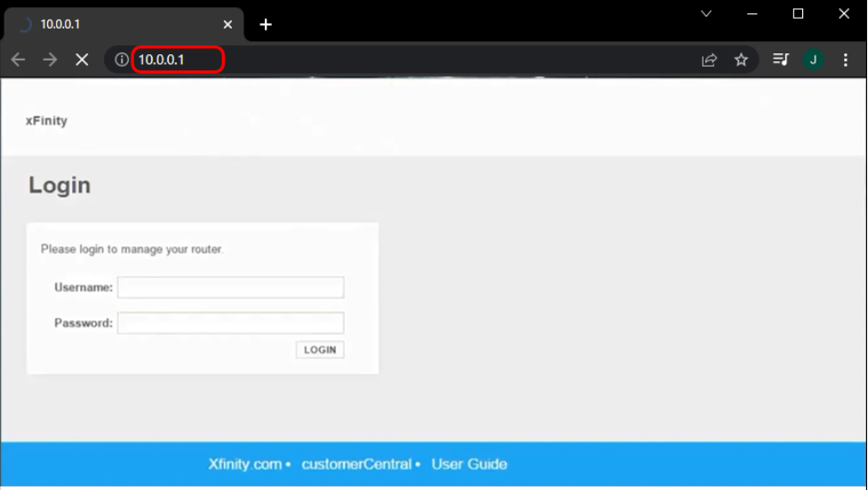This screenshot has width=868, height=490.
Task: Bookmark this page with star icon
Action: point(741,60)
